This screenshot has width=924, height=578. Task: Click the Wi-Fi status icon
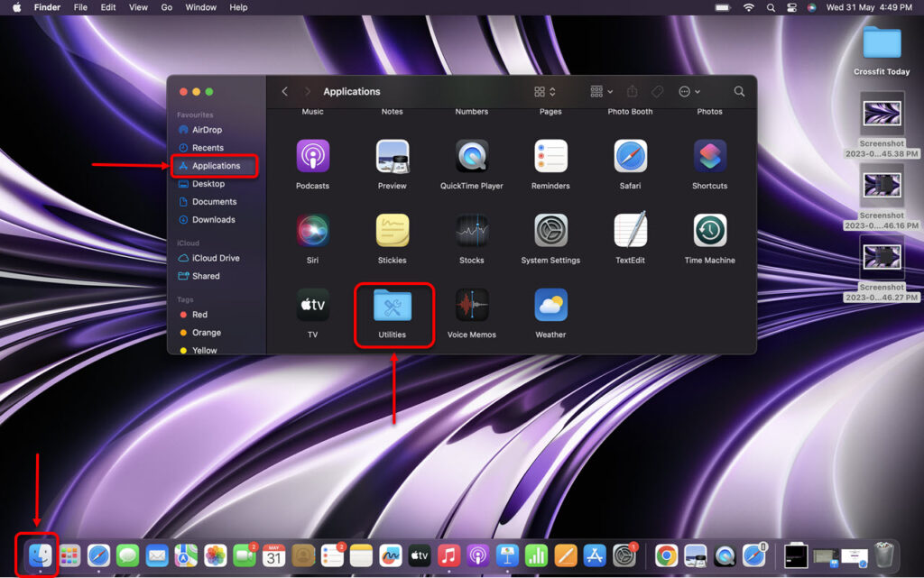(748, 7)
